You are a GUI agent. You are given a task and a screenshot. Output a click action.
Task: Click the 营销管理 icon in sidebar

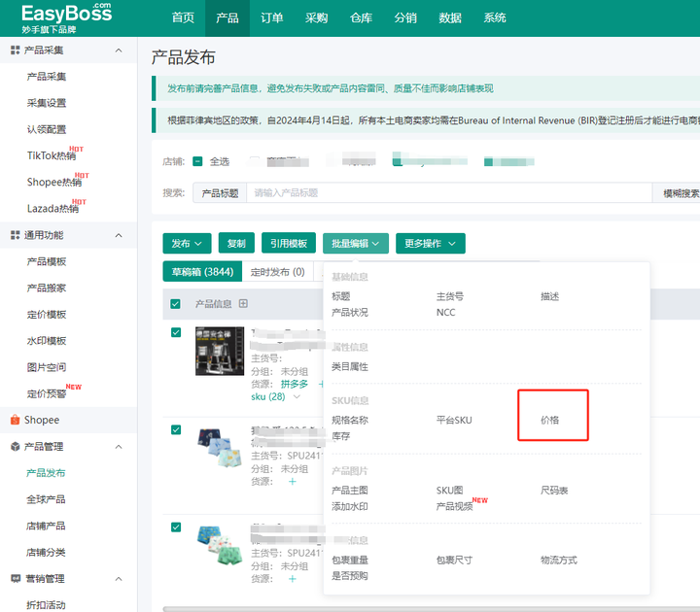[x=15, y=579]
